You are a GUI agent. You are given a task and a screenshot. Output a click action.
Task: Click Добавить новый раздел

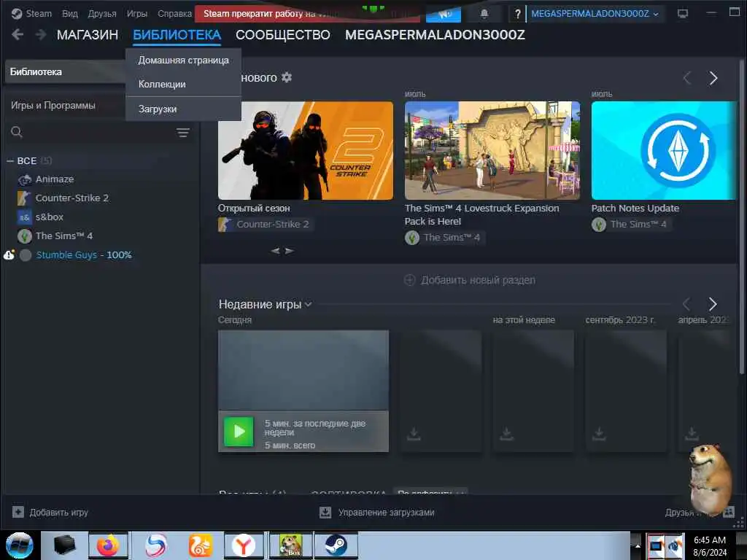coord(469,280)
